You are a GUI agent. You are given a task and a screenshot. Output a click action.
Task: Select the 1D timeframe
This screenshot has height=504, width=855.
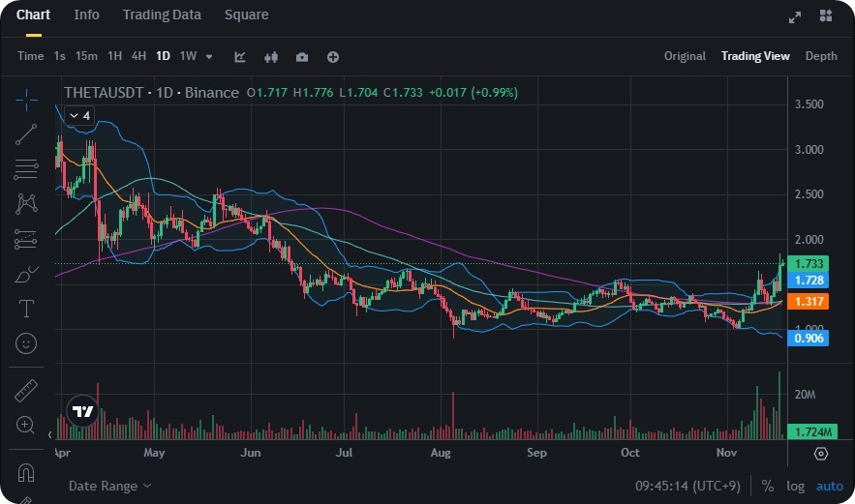[163, 56]
